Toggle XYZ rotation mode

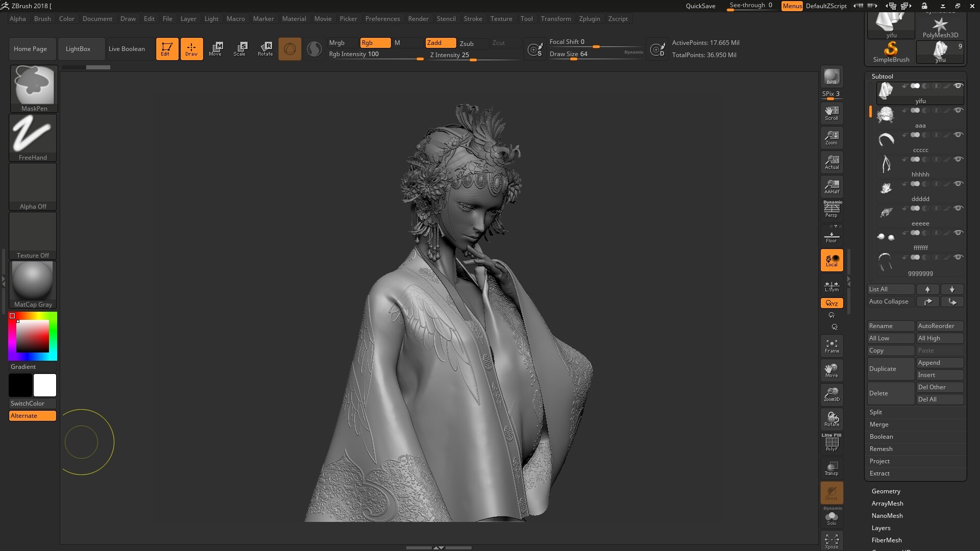click(x=831, y=303)
